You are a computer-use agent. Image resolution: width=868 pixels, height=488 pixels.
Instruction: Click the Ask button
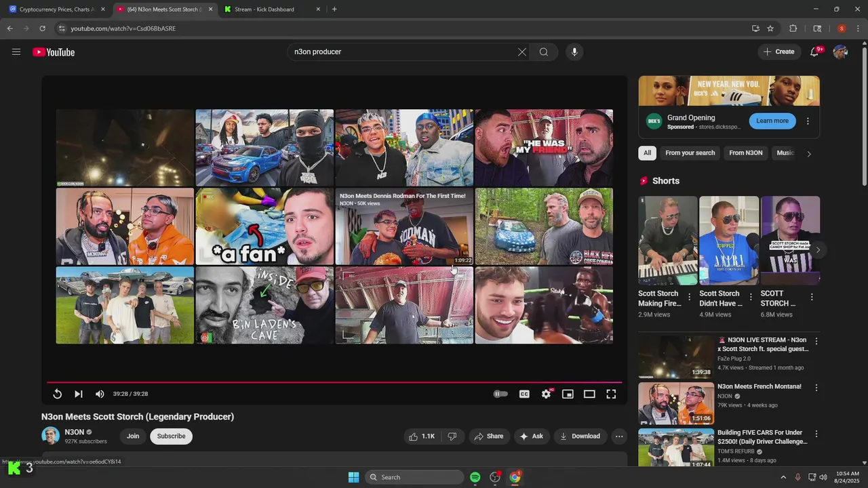tap(532, 436)
